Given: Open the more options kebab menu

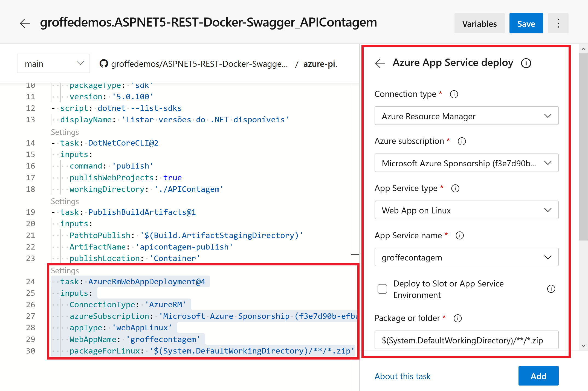Looking at the screenshot, I should point(558,23).
